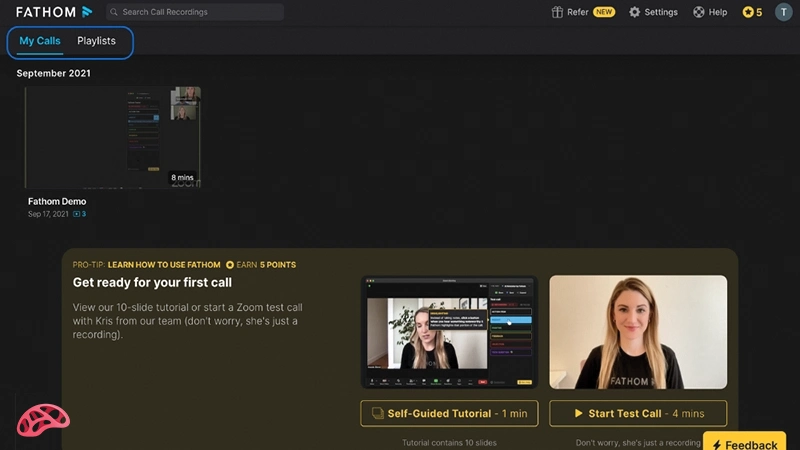Click the tutorial preview screenshot thumbnail
The height and width of the screenshot is (450, 800).
(449, 332)
